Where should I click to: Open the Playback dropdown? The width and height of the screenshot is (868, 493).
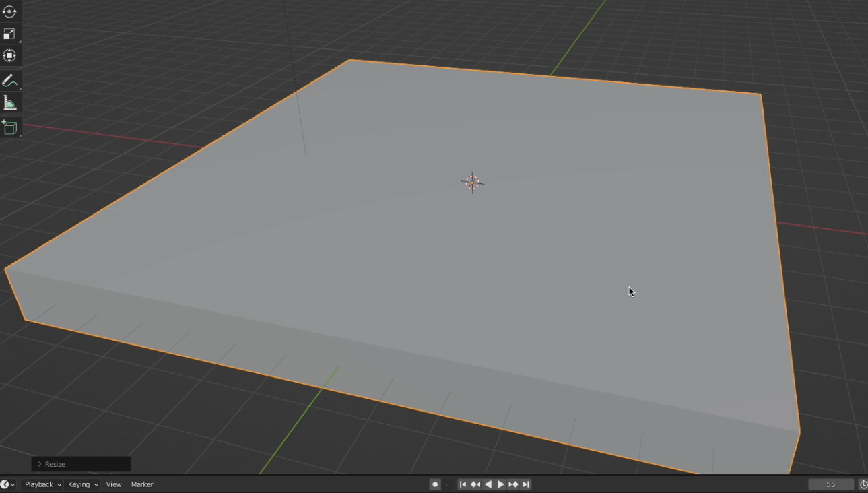coord(42,484)
